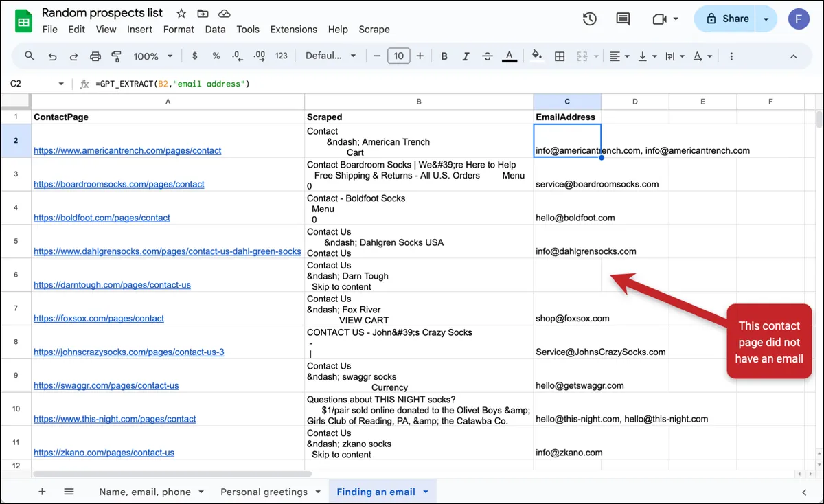824x504 pixels.
Task: Redo the last action
Action: click(x=73, y=56)
